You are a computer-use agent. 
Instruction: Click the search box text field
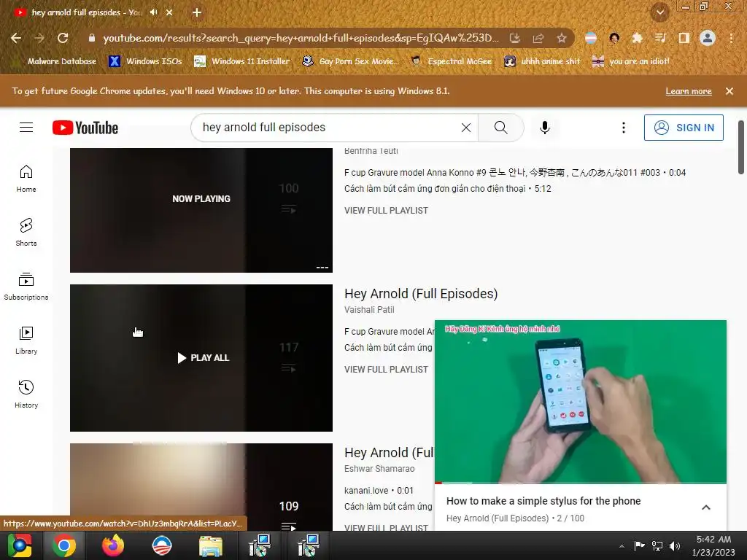pyautogui.click(x=329, y=128)
